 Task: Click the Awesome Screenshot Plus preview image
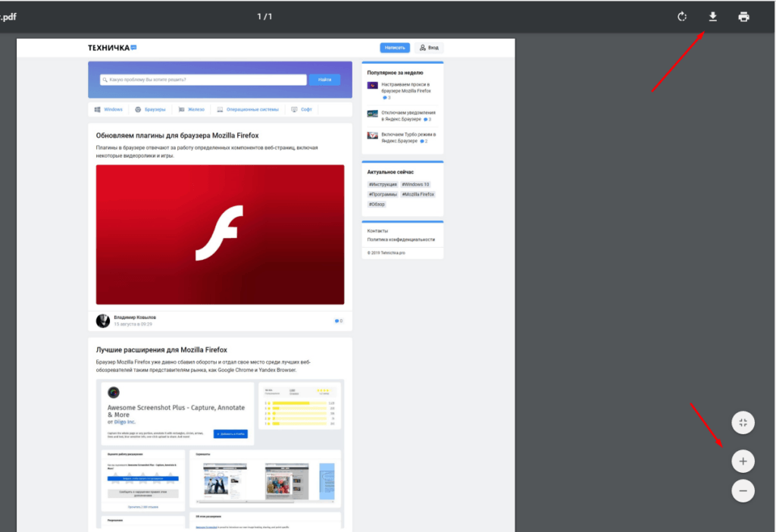click(220, 454)
